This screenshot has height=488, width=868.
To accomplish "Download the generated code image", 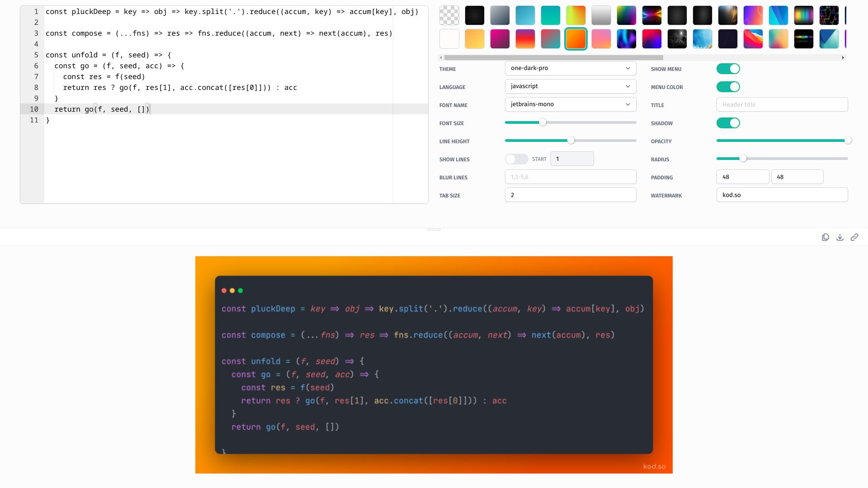I will (840, 237).
